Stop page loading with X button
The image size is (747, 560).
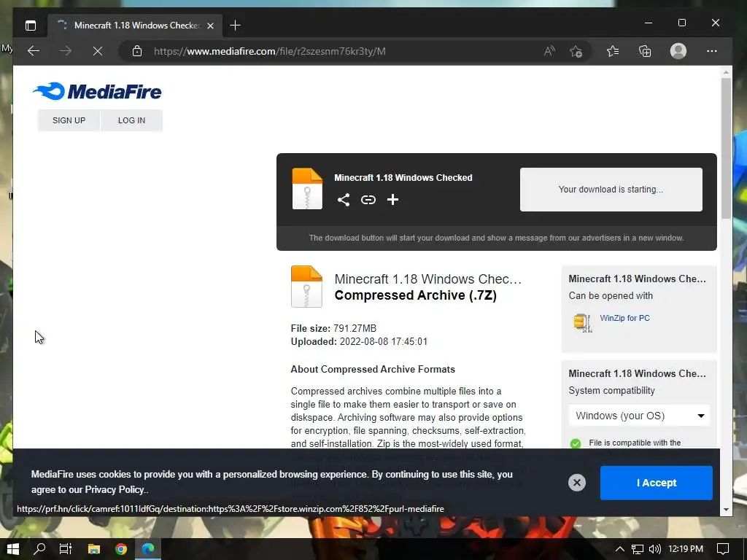pyautogui.click(x=98, y=51)
